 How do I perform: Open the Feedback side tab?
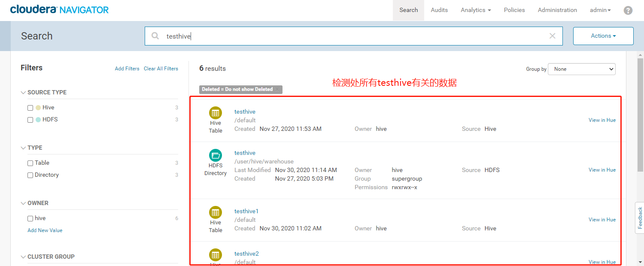point(640,218)
